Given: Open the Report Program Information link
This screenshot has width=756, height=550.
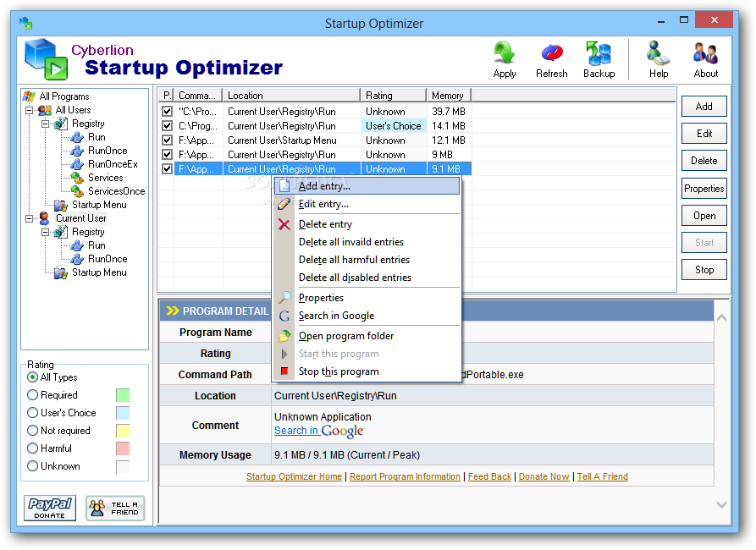Looking at the screenshot, I should click(405, 476).
